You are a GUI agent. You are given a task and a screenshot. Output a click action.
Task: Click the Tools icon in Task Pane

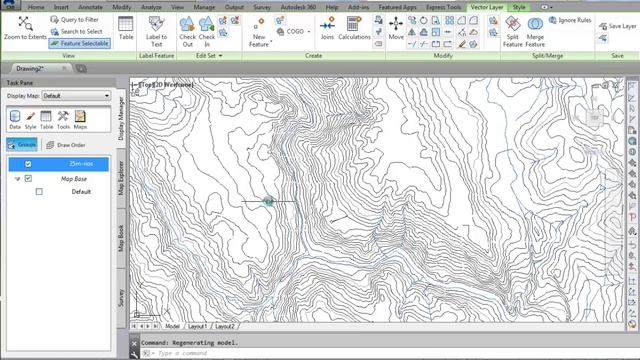coord(63,120)
